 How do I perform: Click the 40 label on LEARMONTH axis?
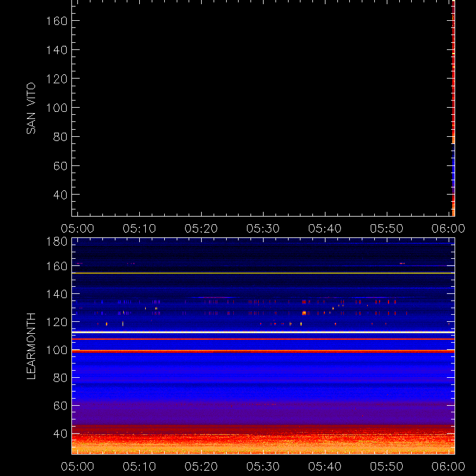pos(60,434)
